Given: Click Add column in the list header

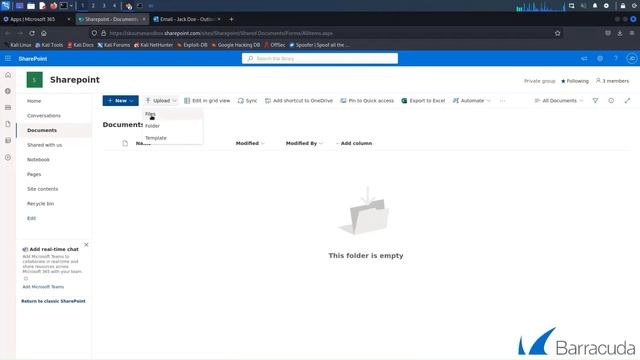Looking at the screenshot, I should tap(354, 143).
